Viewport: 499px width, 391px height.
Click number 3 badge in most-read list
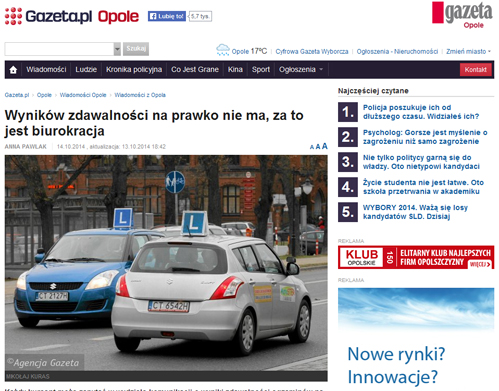point(348,162)
